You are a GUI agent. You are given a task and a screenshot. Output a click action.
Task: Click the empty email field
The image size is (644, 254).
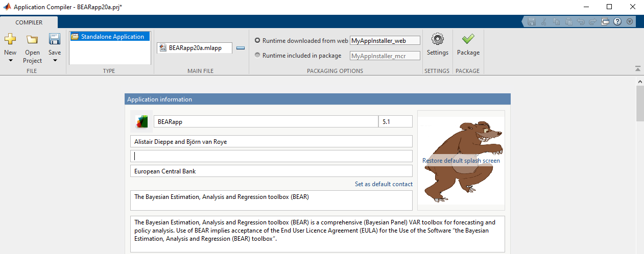point(271,156)
